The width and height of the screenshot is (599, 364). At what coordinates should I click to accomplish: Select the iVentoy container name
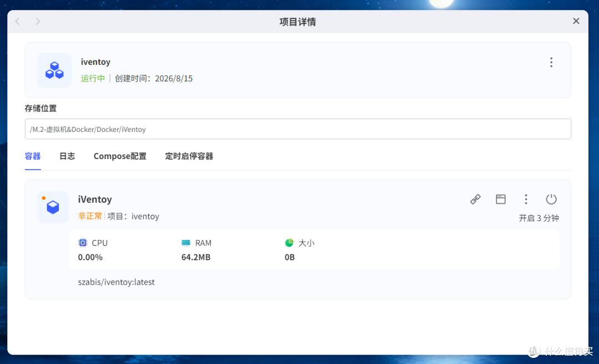95,199
